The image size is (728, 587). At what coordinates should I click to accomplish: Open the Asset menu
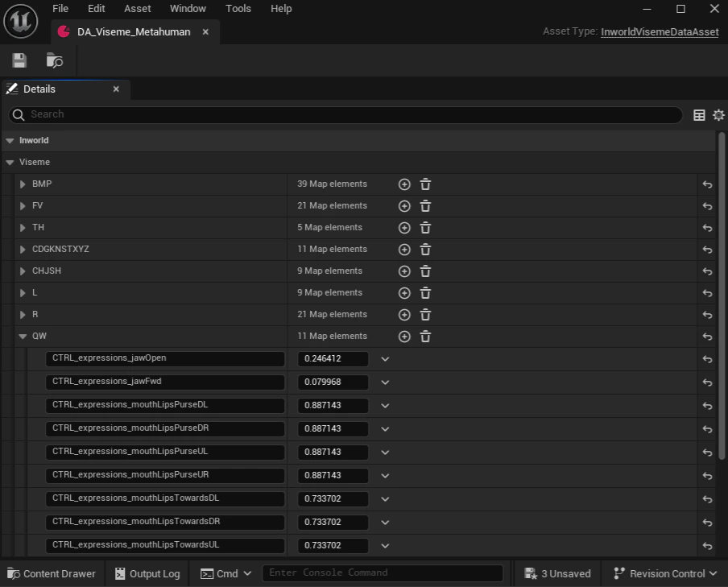(137, 9)
